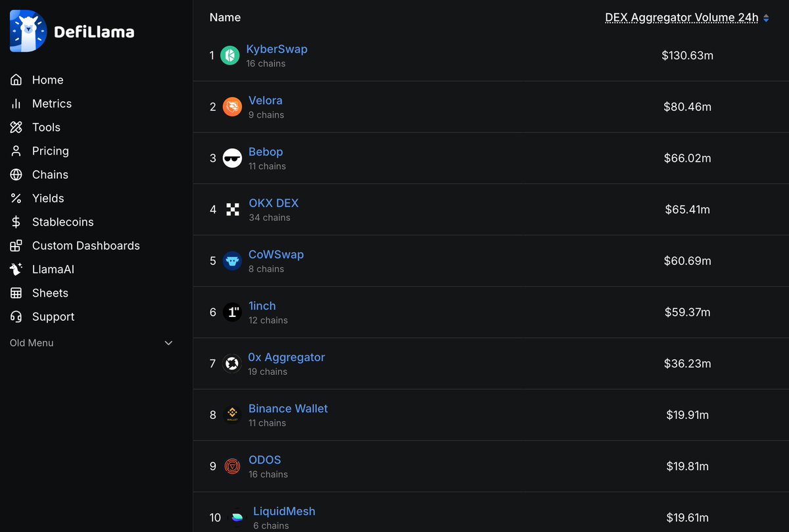
Task: Open the LiquidMesh protocol link
Action: (284, 510)
